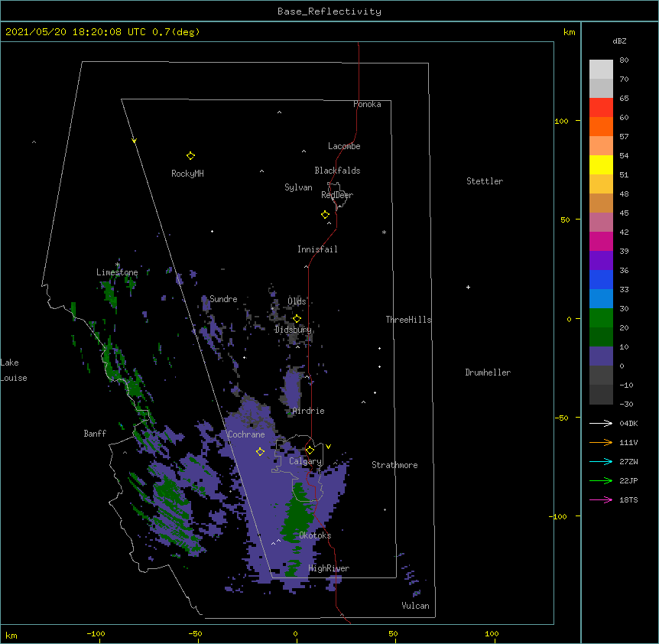Image resolution: width=659 pixels, height=644 pixels.
Task: Click the yellow diamond marker beside Cochrane
Action: pos(260,452)
